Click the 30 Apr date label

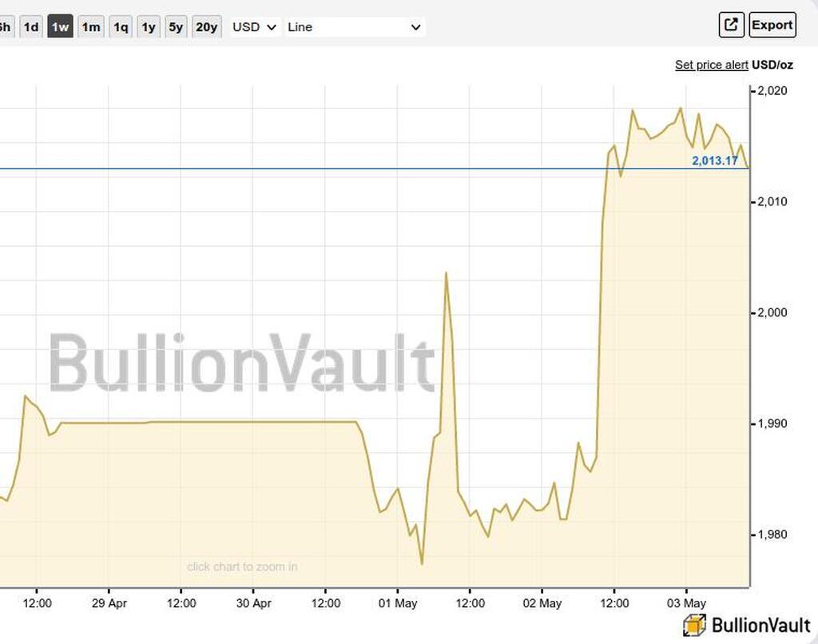(x=253, y=603)
